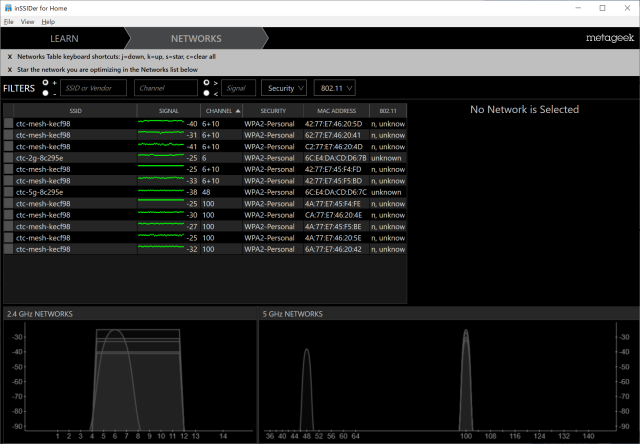Star the network with MAC 62:77:E7:46:20:41
This screenshot has width=640, height=444.
click(9, 135)
